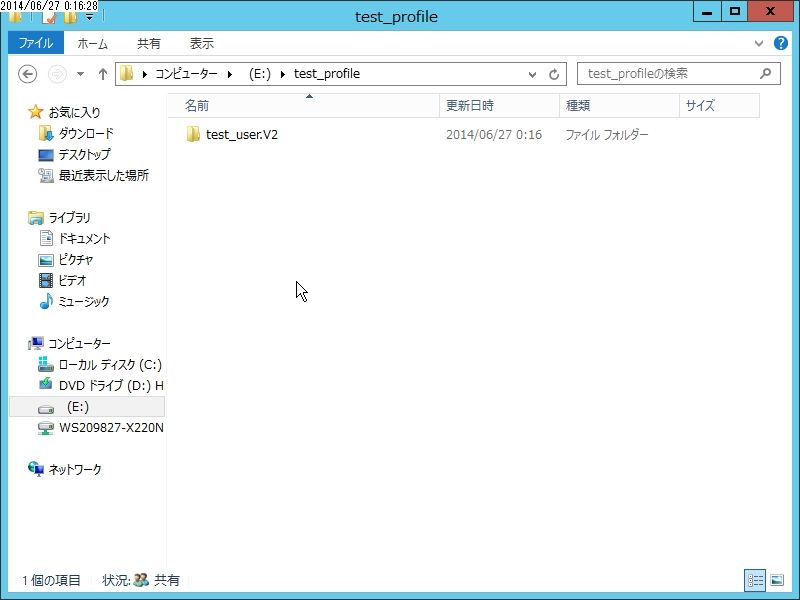The image size is (800, 600).
Task: Click the Back navigation arrow
Action: pos(28,74)
